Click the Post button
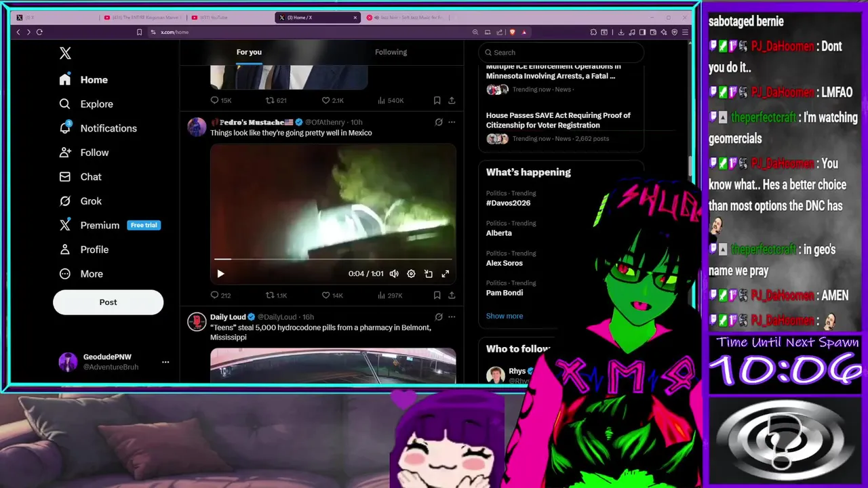Image resolution: width=868 pixels, height=488 pixels. pyautogui.click(x=108, y=302)
